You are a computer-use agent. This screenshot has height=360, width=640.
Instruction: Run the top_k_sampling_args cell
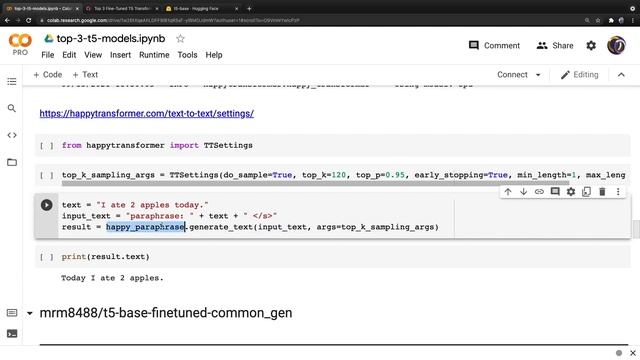(46, 175)
